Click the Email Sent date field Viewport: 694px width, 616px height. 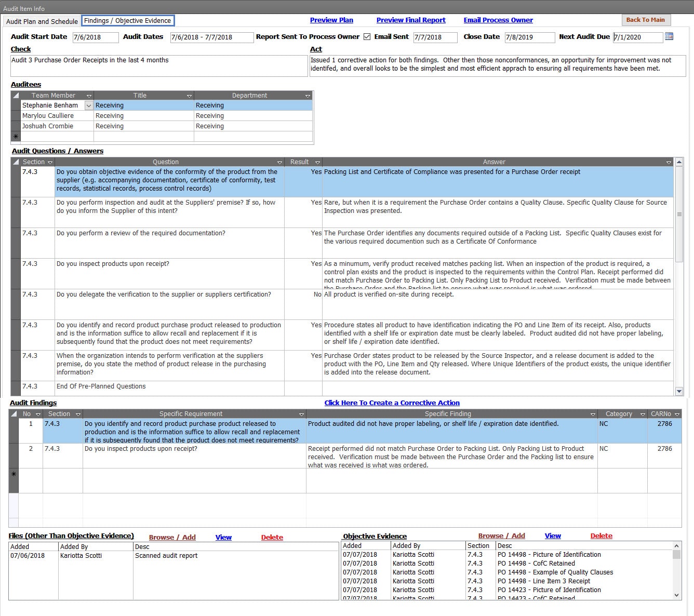435,37
